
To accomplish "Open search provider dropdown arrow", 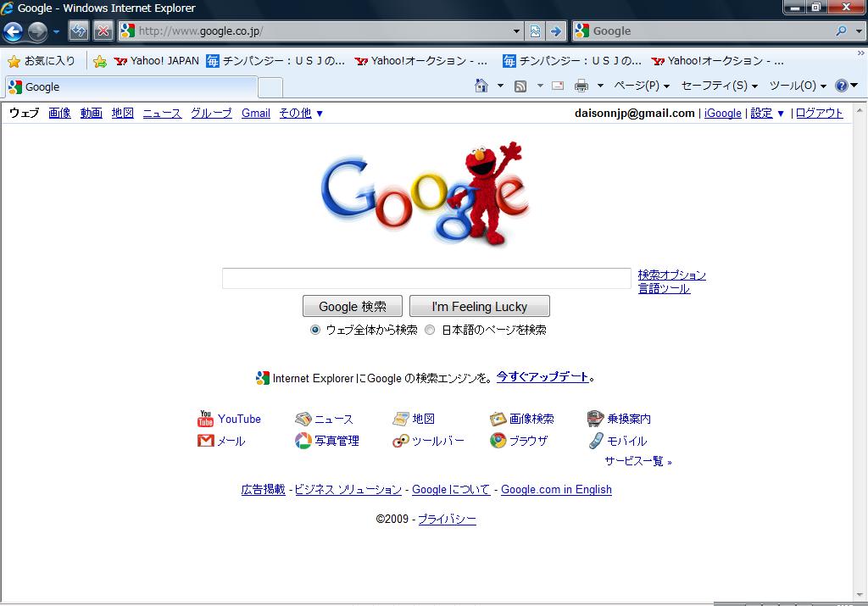I will coord(859,31).
